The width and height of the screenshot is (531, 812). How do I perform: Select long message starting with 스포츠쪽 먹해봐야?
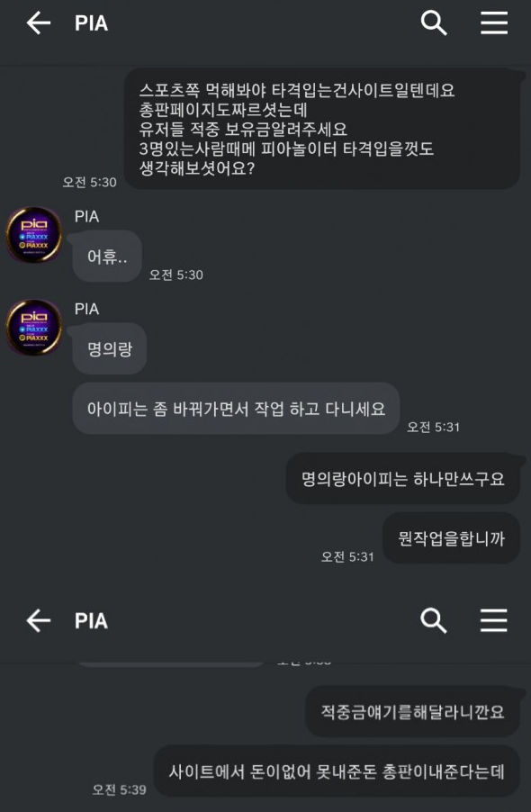tap(322, 129)
